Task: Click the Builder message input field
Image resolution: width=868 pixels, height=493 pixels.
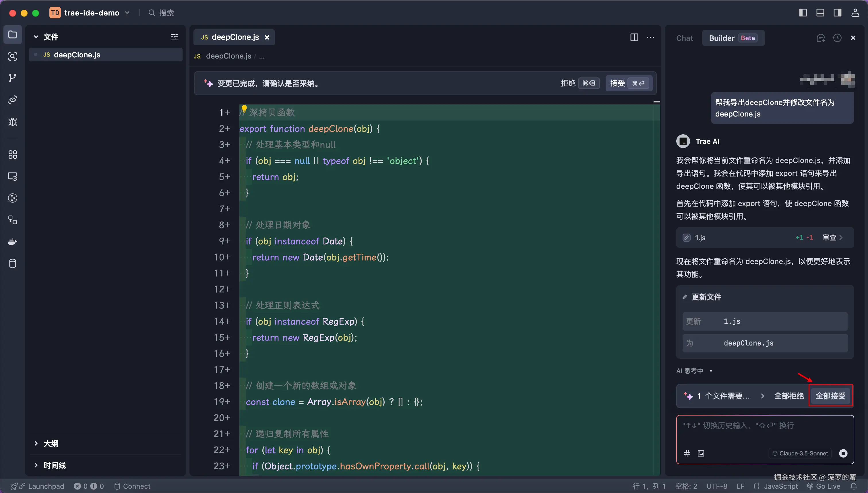Action: point(765,432)
